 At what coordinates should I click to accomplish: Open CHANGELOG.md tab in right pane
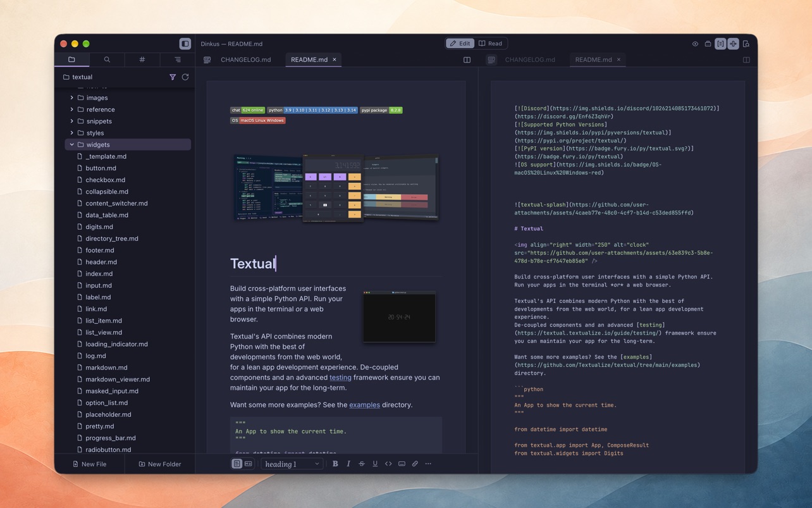point(530,59)
